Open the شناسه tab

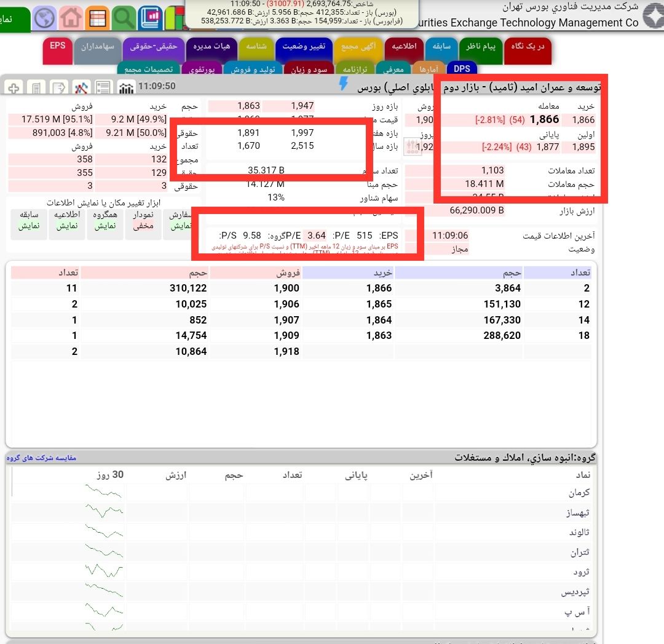(256, 50)
